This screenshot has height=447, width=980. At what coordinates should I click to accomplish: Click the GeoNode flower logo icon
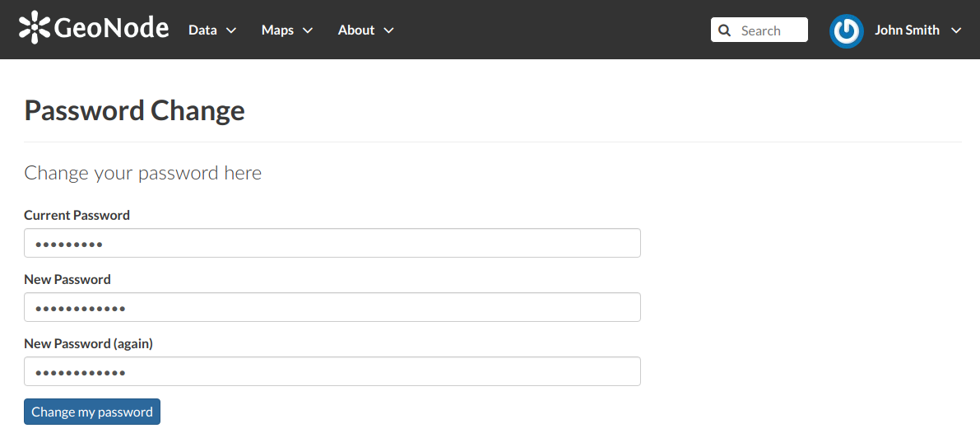point(35,28)
